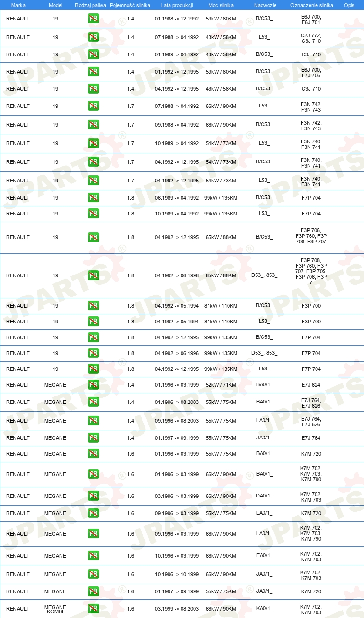This screenshot has width=364, height=618.
Task: Select fuel icon in 01.1989 -> 04.1992 row
Action: coord(93,55)
